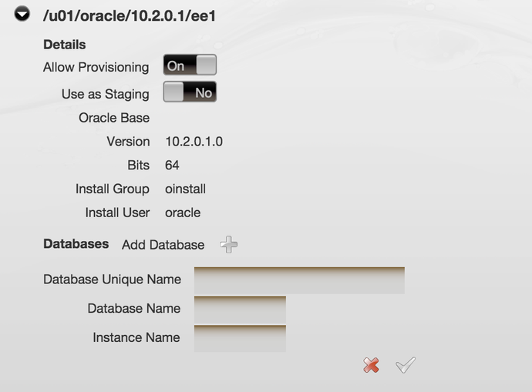Click the Allow Provisioning label text

[96, 67]
